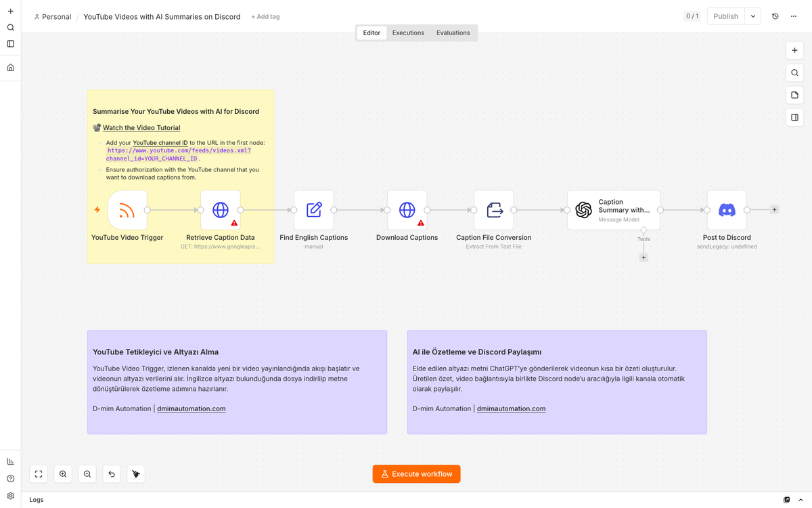Viewport: 812px width, 508px height.
Task: Open dmimautomation.com link in right purple note
Action: (x=511, y=408)
